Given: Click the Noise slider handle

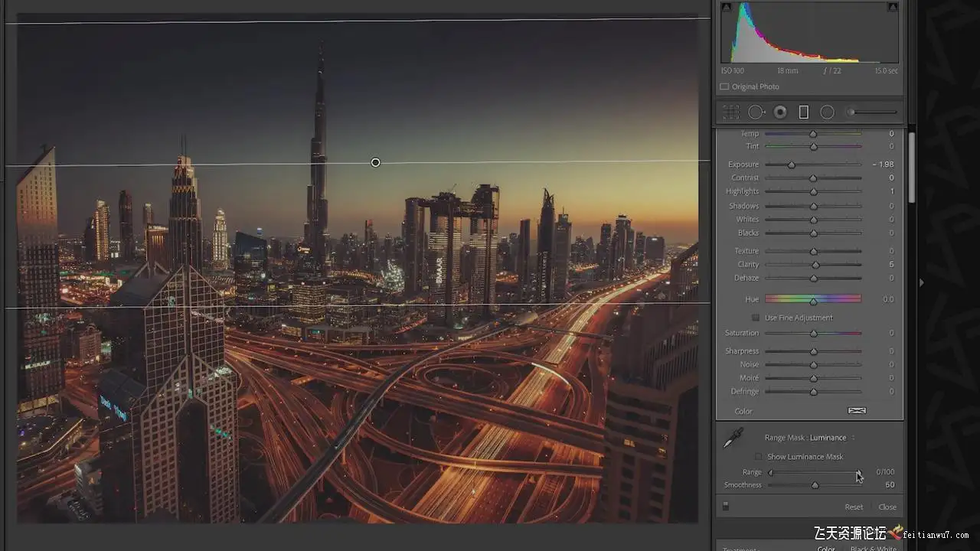Looking at the screenshot, I should [x=813, y=365].
